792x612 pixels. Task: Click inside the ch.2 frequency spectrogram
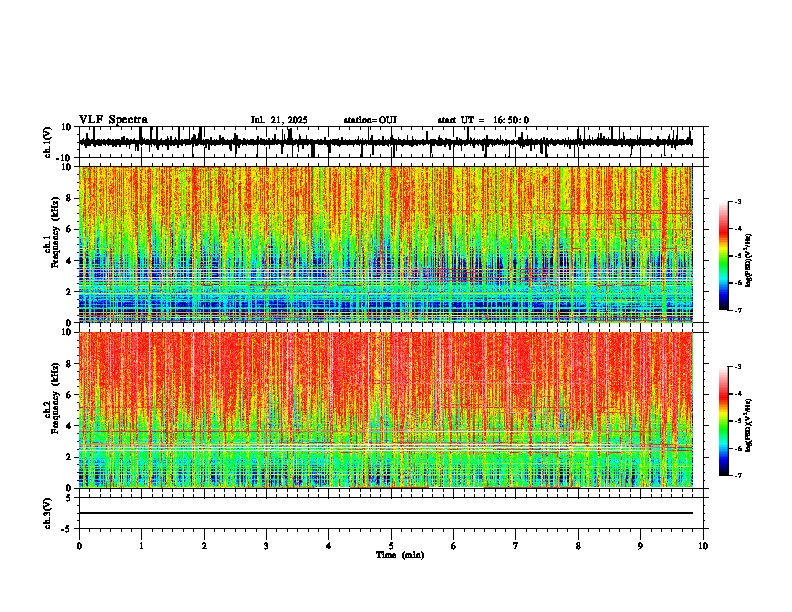[x=385, y=410]
